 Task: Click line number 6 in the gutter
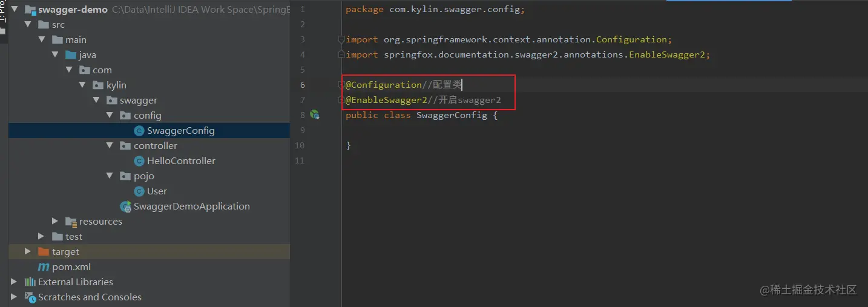[x=302, y=85]
